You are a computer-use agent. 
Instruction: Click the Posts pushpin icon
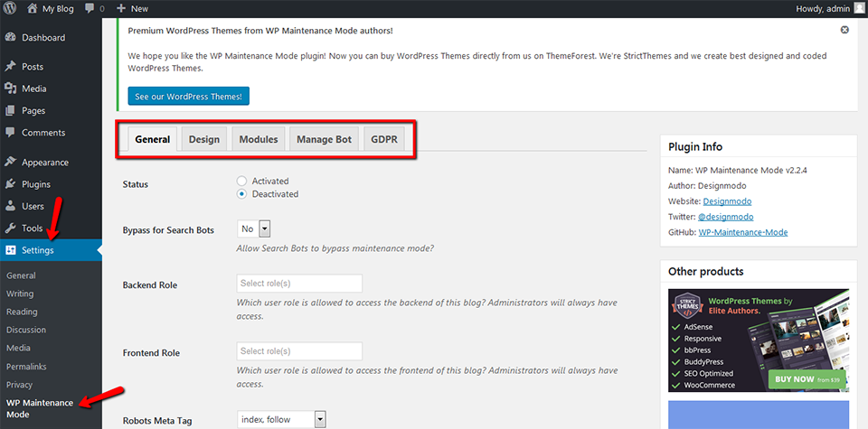click(x=10, y=66)
